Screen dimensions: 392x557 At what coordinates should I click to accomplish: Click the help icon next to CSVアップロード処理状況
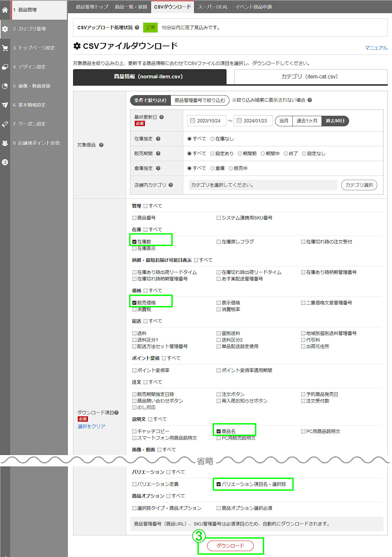point(137,28)
